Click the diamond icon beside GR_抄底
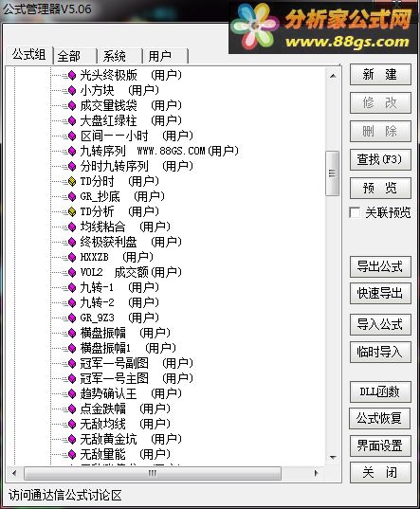This screenshot has height=509, width=420. coord(72,197)
